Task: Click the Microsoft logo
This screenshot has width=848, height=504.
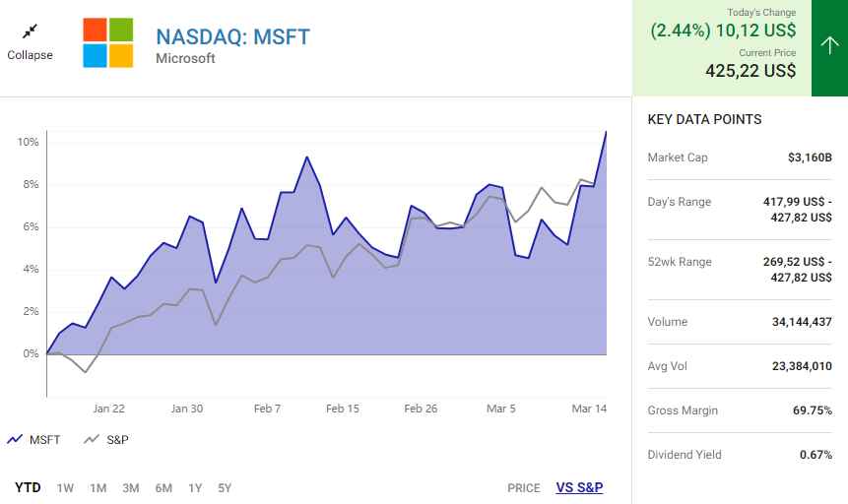Action: tap(107, 42)
